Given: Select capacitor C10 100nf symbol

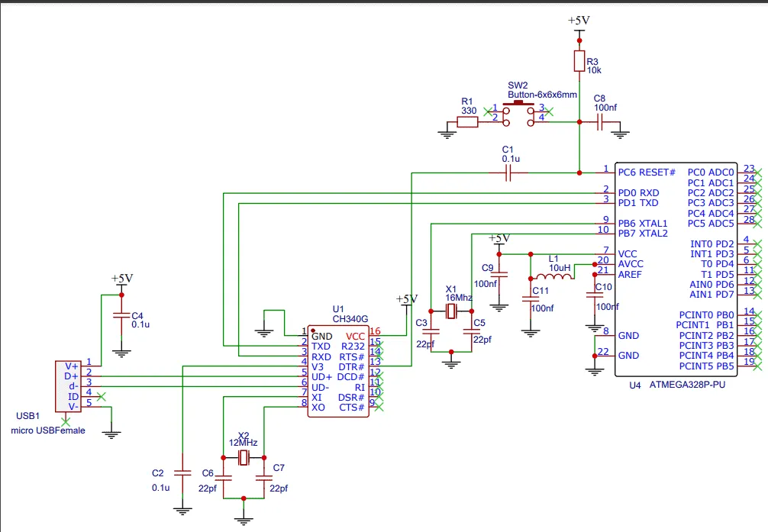Looking at the screenshot, I should [x=595, y=295].
